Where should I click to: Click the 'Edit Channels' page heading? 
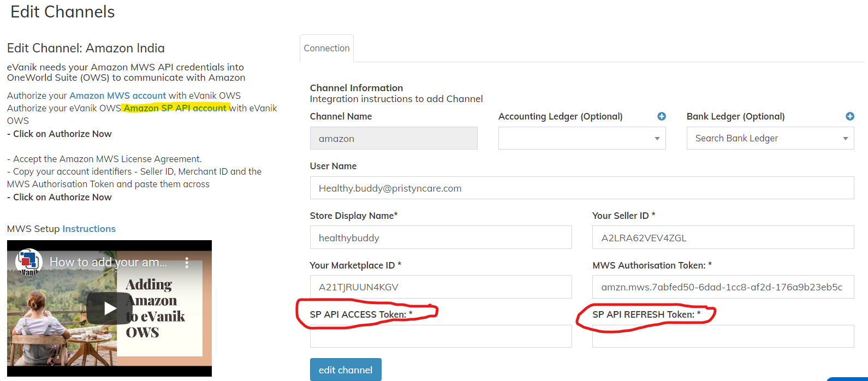pyautogui.click(x=63, y=12)
